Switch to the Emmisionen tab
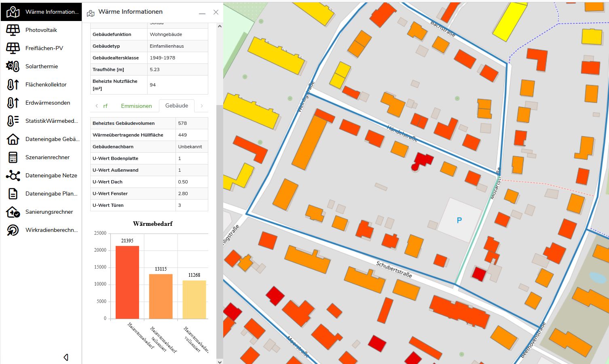The image size is (609, 364). coord(136,106)
